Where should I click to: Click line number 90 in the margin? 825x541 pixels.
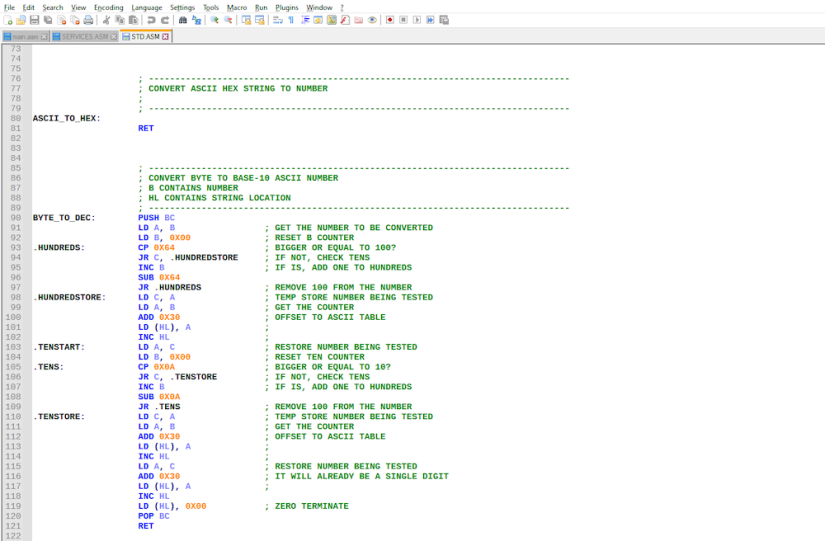click(15, 218)
